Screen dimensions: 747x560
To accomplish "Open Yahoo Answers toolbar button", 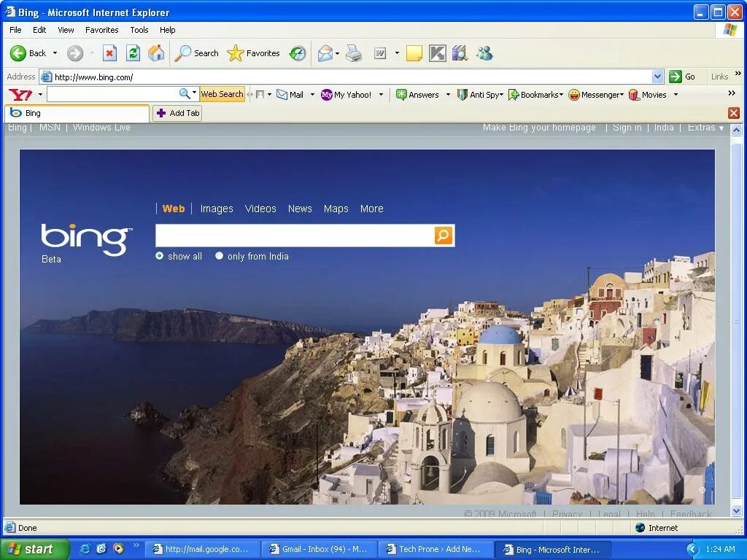I will pyautogui.click(x=417, y=95).
